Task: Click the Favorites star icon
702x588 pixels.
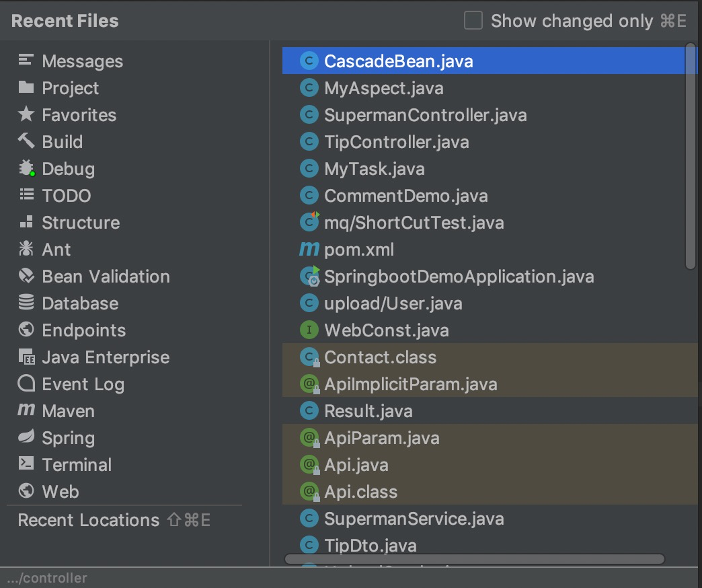Action: (x=26, y=114)
